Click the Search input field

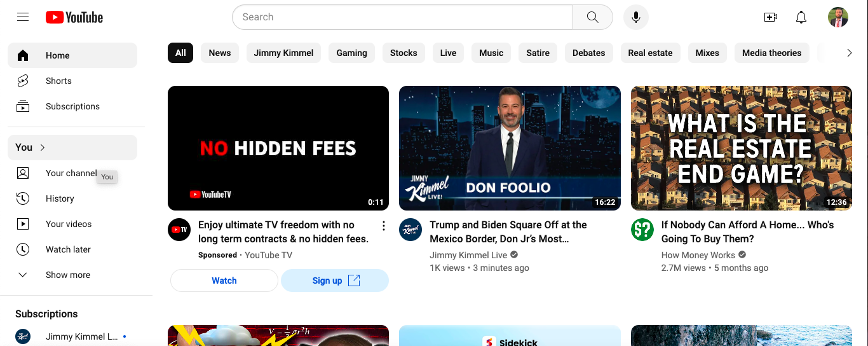(x=402, y=17)
